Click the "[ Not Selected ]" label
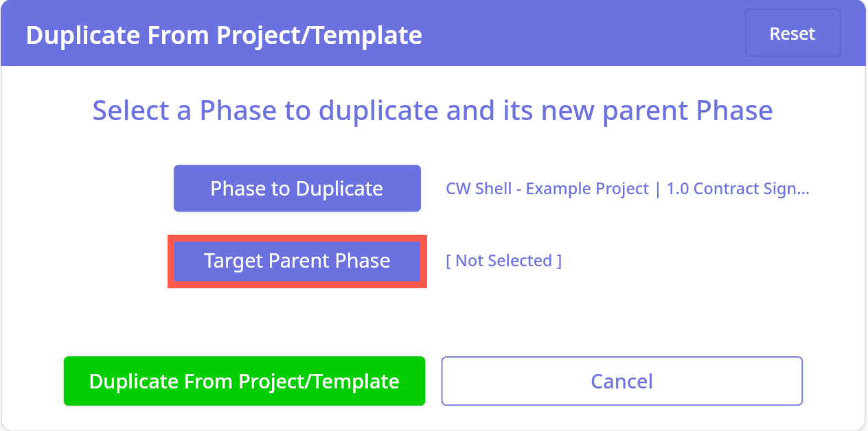This screenshot has width=868, height=431. tap(503, 261)
